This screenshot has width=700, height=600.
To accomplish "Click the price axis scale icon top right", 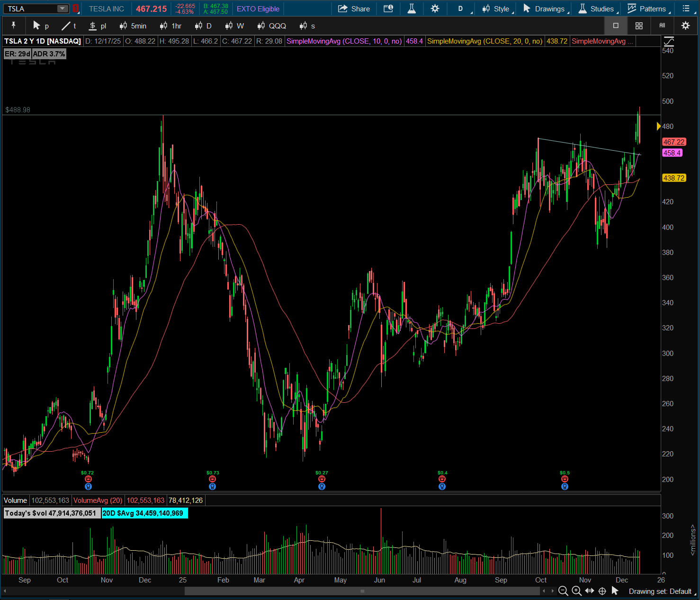I will [668, 41].
